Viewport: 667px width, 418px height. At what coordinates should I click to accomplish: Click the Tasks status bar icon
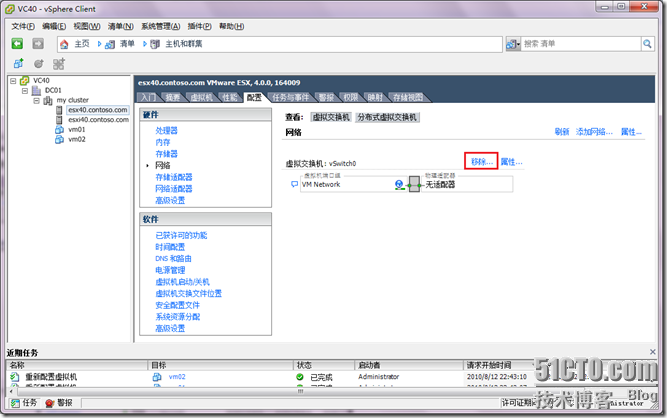tap(15, 403)
